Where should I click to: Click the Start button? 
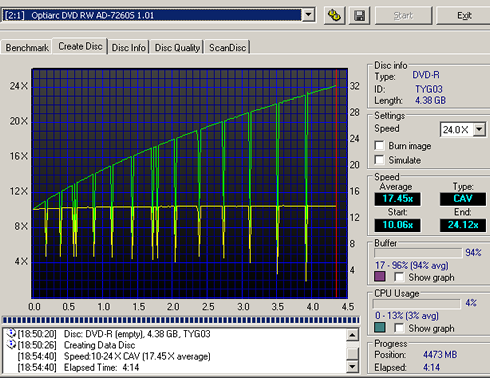pyautogui.click(x=403, y=15)
